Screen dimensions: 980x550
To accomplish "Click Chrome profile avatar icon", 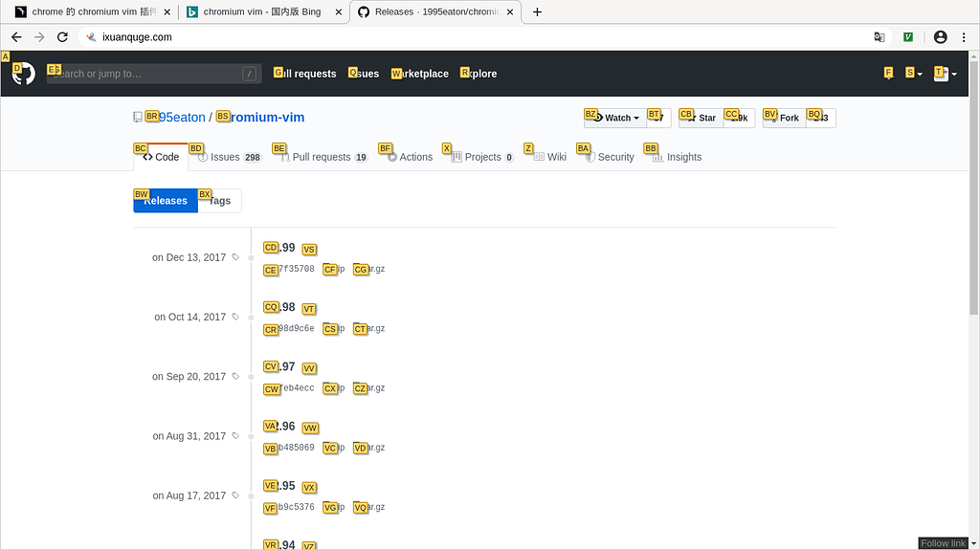I will [940, 37].
